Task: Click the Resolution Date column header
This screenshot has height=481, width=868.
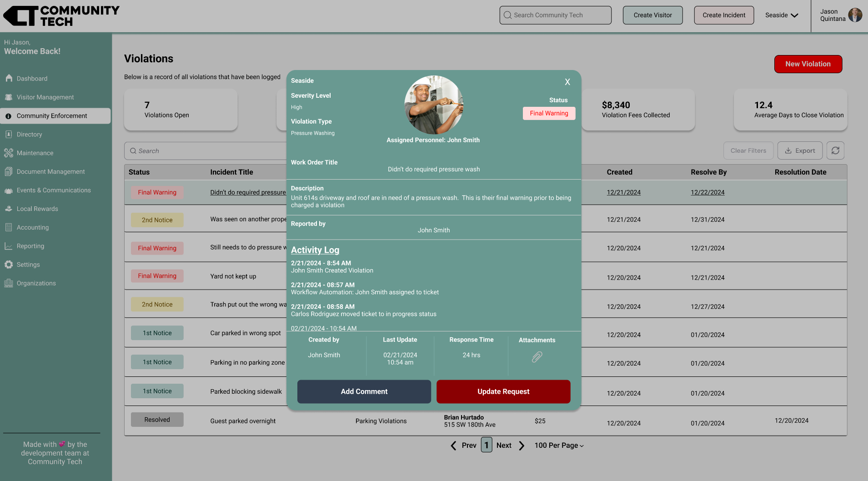Action: coord(800,172)
